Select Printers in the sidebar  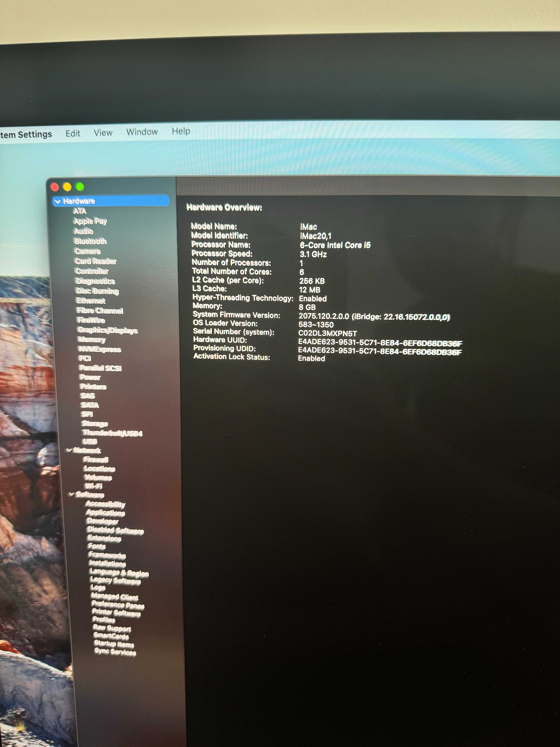pyautogui.click(x=93, y=387)
